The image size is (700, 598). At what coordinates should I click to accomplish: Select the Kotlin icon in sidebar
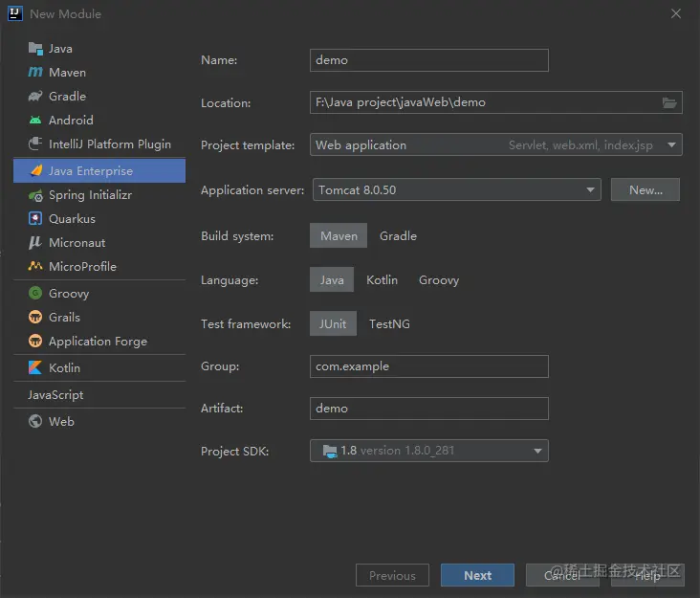(x=35, y=367)
